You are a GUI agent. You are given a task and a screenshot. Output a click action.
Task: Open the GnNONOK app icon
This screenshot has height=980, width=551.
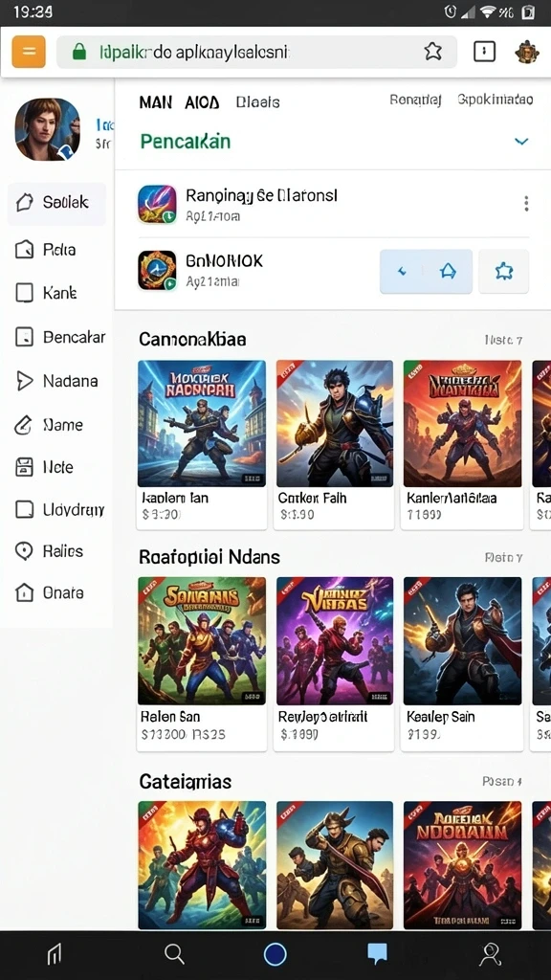coord(157,271)
